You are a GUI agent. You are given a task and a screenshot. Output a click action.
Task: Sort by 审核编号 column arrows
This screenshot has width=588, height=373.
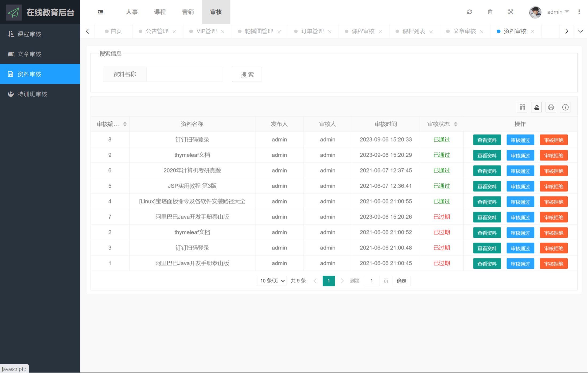(x=125, y=124)
